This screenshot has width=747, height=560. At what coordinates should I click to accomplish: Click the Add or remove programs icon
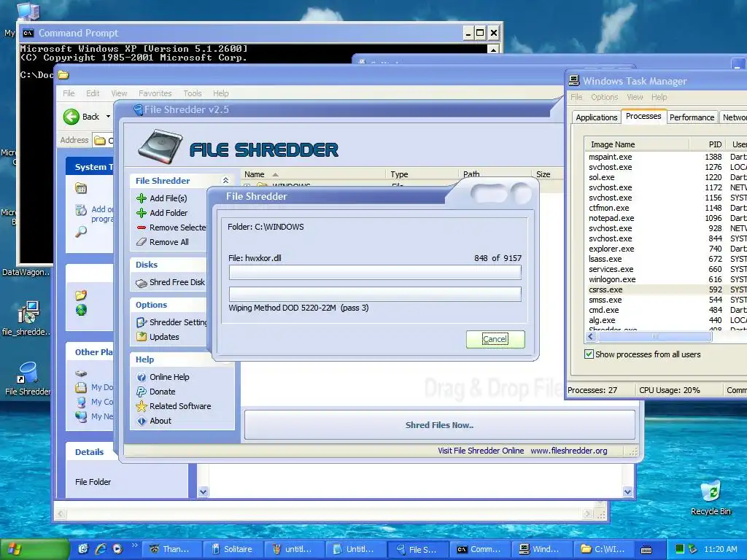81,210
